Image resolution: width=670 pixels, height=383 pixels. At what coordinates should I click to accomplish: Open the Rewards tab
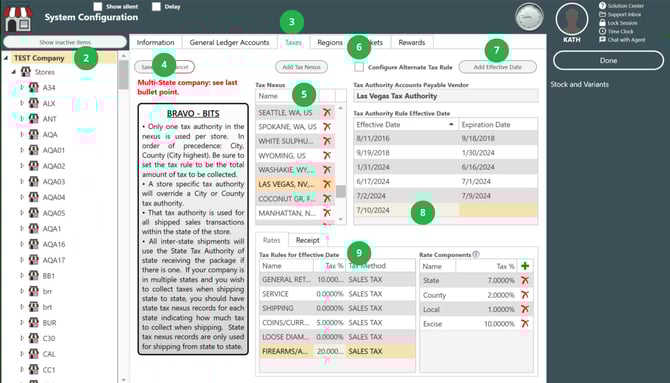[412, 42]
